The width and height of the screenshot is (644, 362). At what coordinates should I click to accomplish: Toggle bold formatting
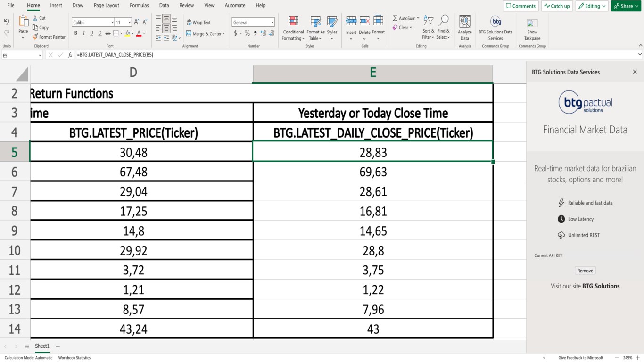[x=75, y=33]
